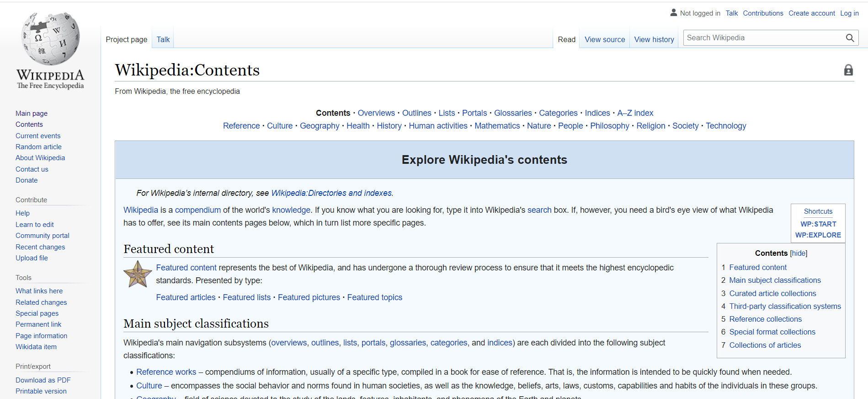Jump to Curated article collections section

(772, 293)
